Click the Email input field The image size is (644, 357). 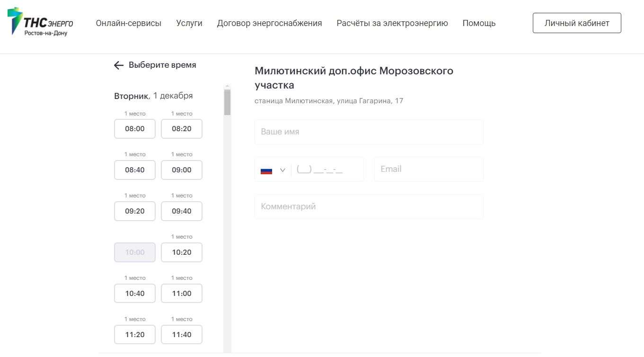[x=429, y=170]
